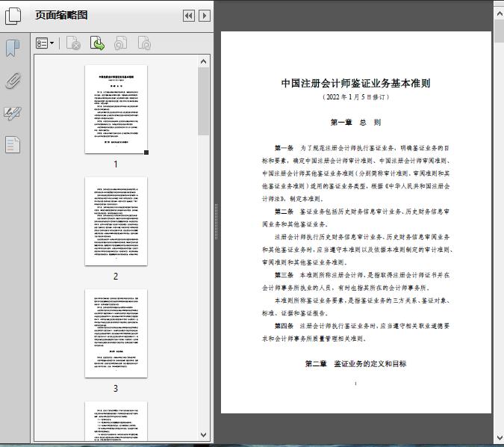Click heading 第一章 总则
The width and height of the screenshot is (504, 447).
355,122
